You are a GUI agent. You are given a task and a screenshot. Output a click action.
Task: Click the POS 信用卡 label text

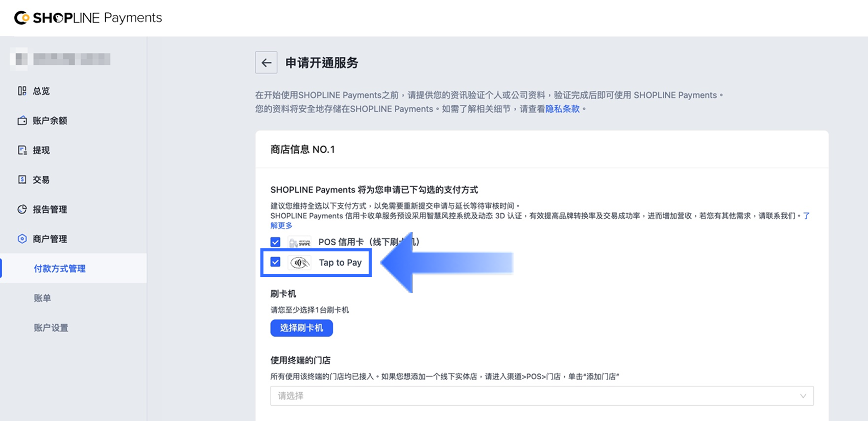pos(369,242)
